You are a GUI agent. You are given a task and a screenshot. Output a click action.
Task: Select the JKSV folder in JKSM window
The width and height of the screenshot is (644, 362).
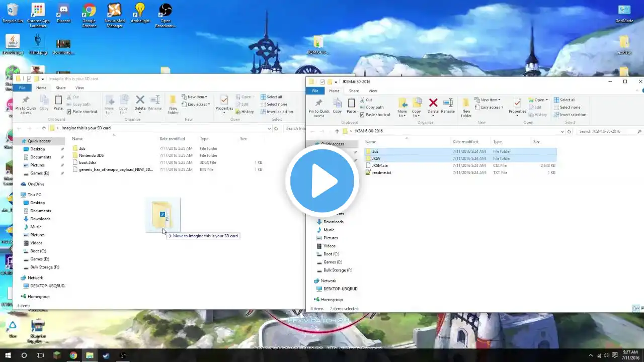(460, 158)
